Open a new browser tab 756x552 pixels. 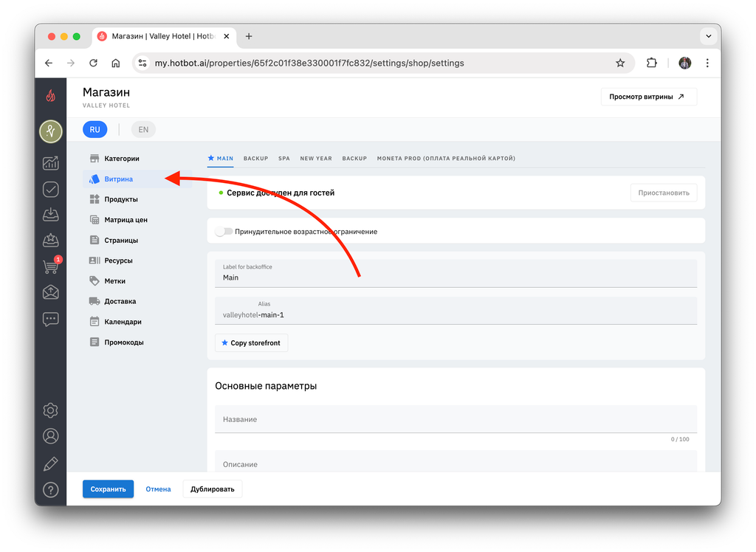249,36
